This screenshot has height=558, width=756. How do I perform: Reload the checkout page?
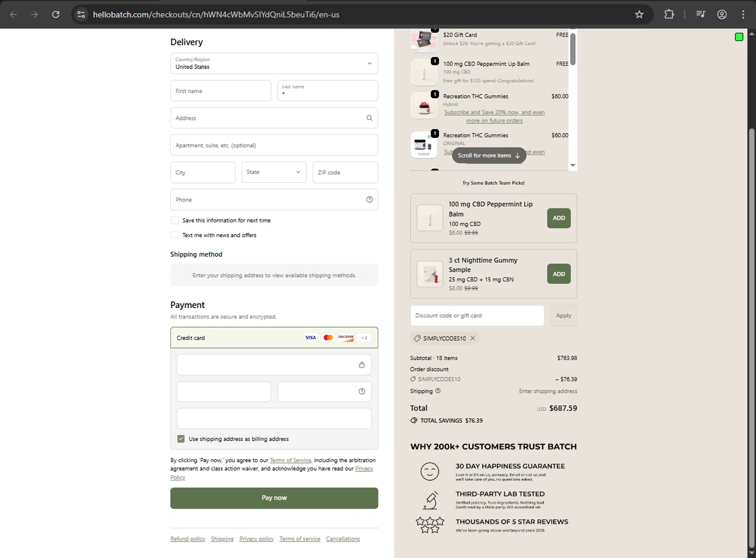pyautogui.click(x=56, y=15)
